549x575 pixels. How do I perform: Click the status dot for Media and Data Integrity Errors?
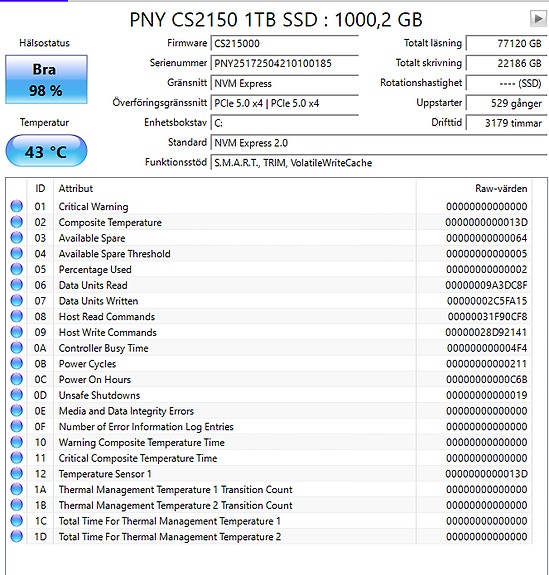pos(17,411)
